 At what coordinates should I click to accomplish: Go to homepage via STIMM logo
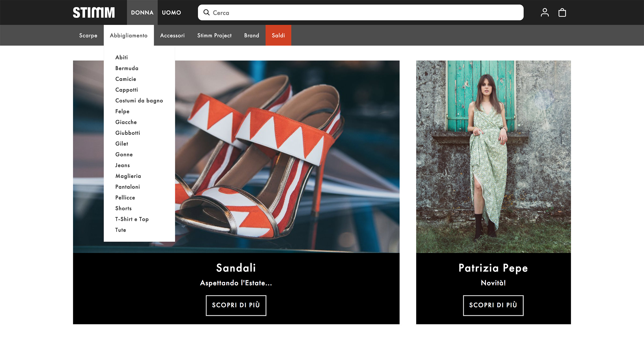[94, 12]
